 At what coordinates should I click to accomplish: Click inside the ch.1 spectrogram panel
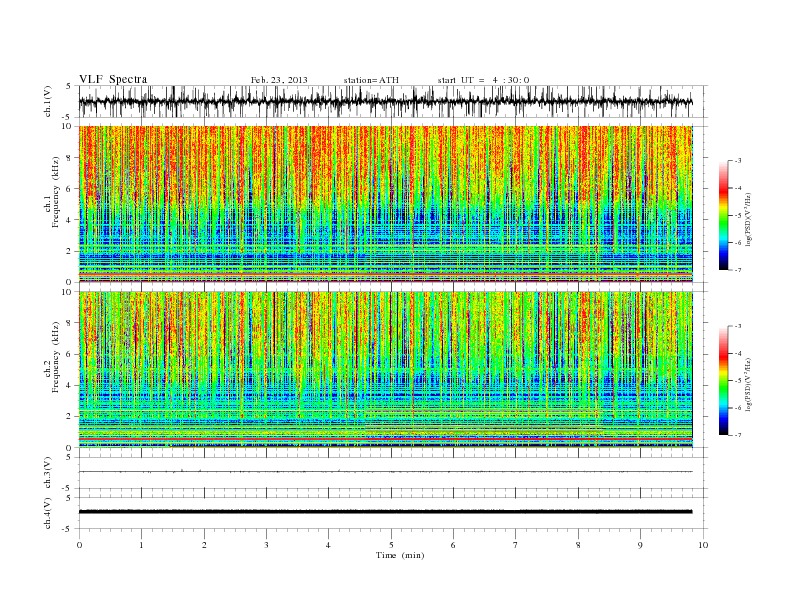(385, 204)
